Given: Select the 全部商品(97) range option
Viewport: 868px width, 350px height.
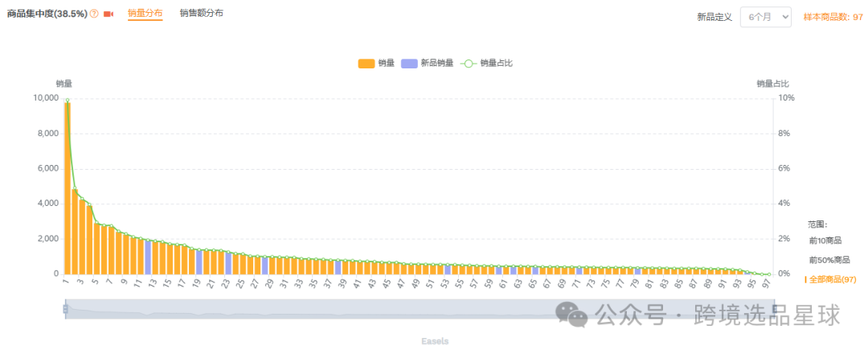Looking at the screenshot, I should click(x=833, y=279).
